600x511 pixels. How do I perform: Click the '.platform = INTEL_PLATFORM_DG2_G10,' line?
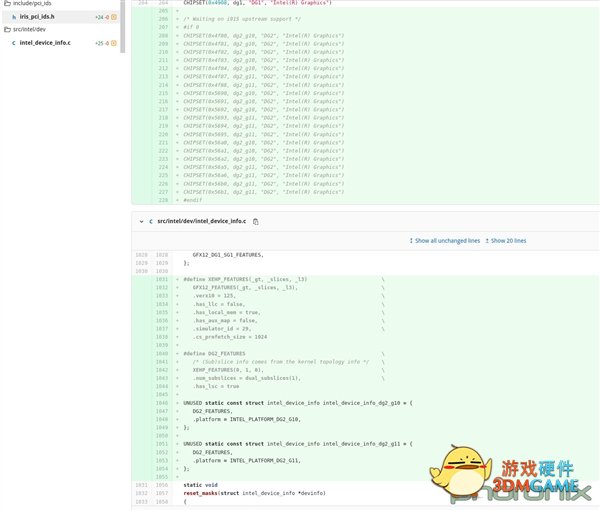tap(247, 420)
